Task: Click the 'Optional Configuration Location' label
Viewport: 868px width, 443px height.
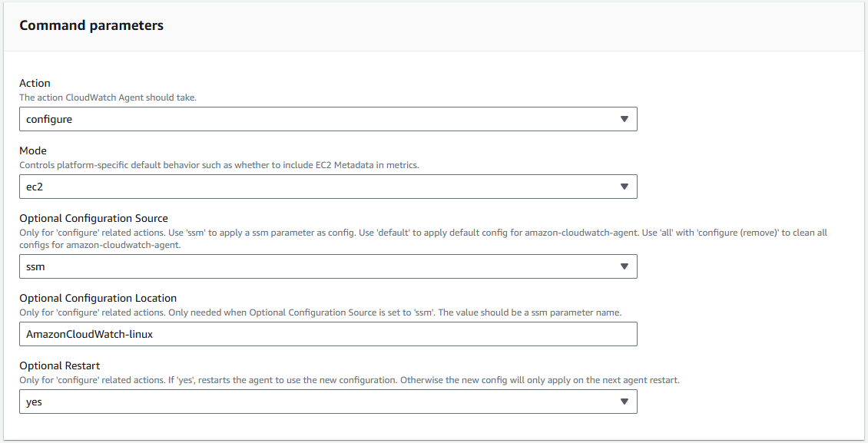Action: pyautogui.click(x=98, y=298)
